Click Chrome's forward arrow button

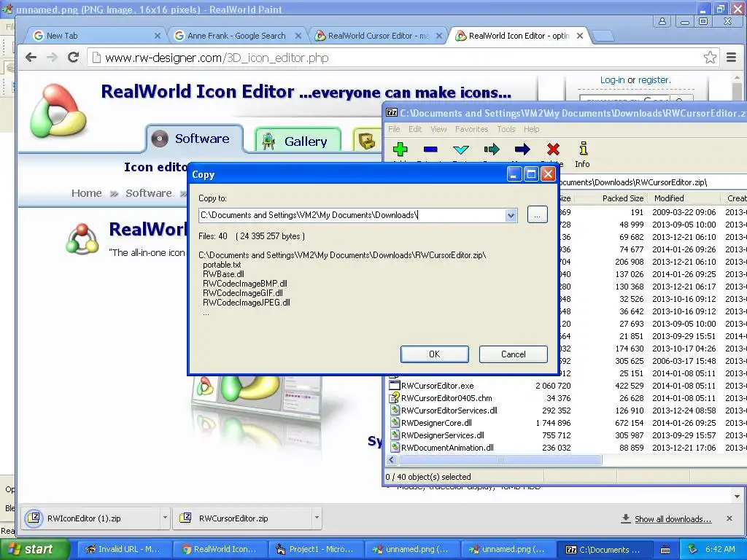click(52, 58)
